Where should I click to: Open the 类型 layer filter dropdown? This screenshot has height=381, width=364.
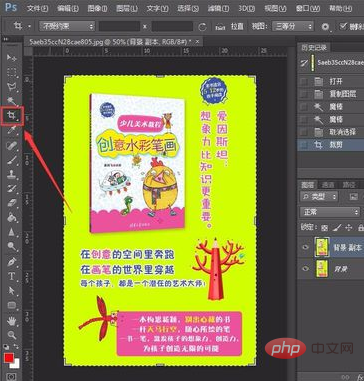click(319, 196)
